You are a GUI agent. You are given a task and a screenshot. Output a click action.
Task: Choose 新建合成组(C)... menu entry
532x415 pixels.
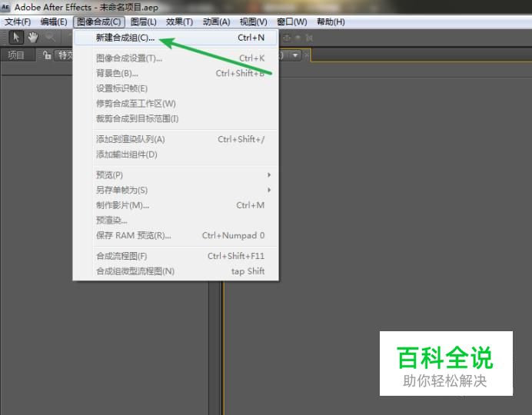(x=176, y=38)
